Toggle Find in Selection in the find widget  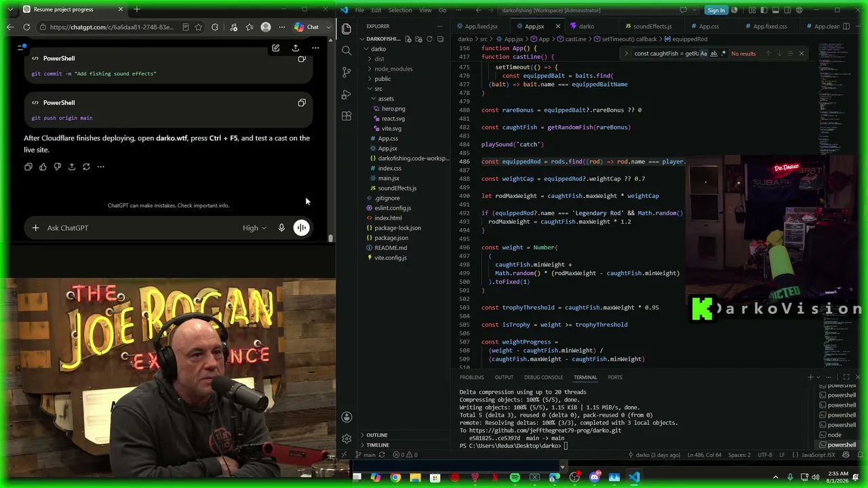(791, 54)
